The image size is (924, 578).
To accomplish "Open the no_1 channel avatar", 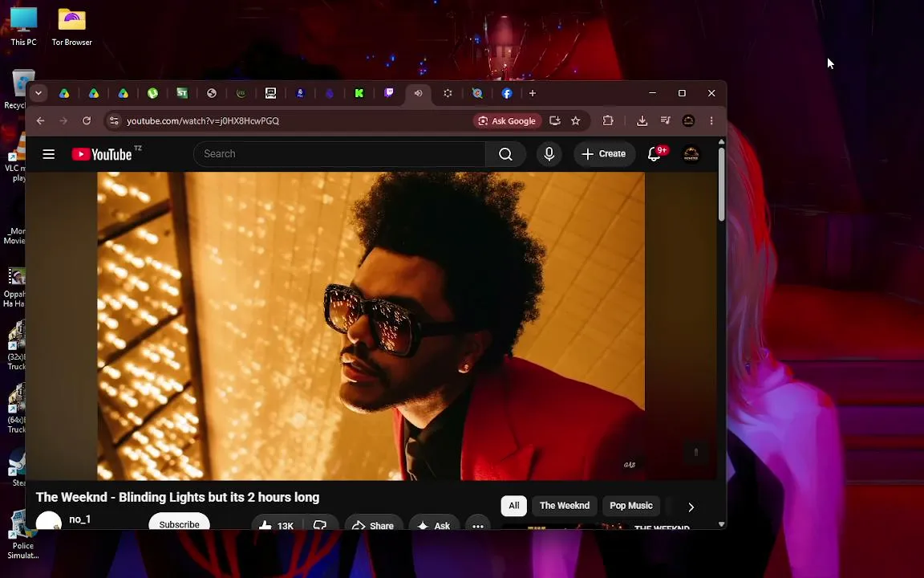I will (49, 521).
